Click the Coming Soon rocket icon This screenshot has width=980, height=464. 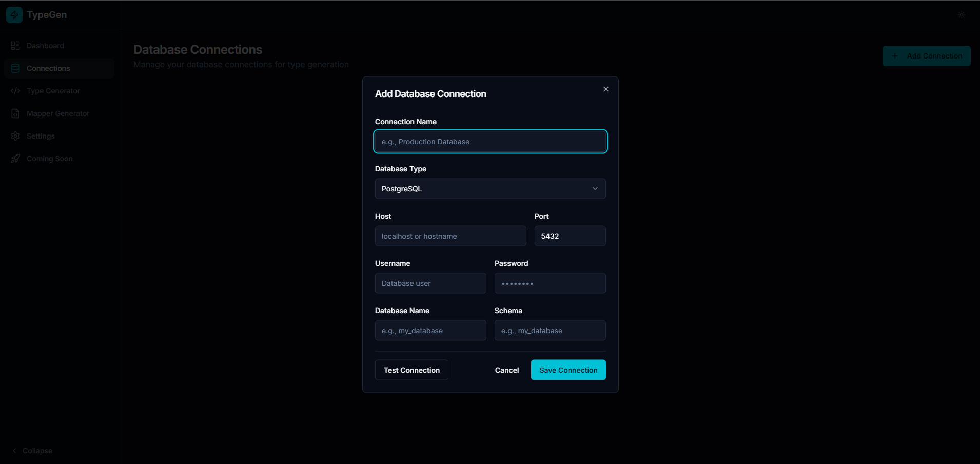tap(15, 159)
